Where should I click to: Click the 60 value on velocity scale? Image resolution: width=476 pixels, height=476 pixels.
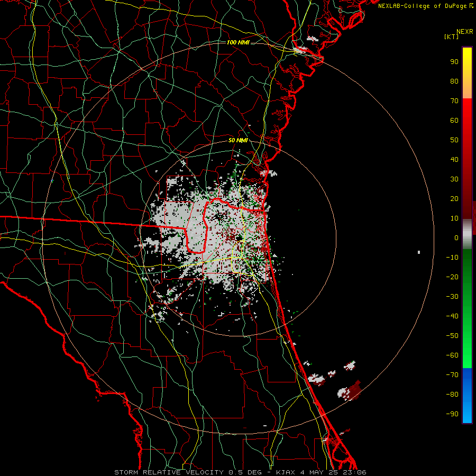tap(454, 121)
